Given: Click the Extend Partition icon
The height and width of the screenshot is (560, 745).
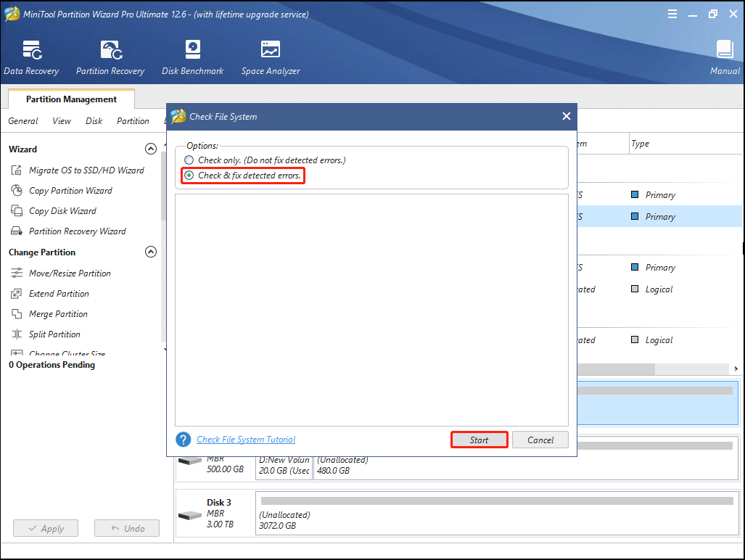Looking at the screenshot, I should click(x=17, y=294).
